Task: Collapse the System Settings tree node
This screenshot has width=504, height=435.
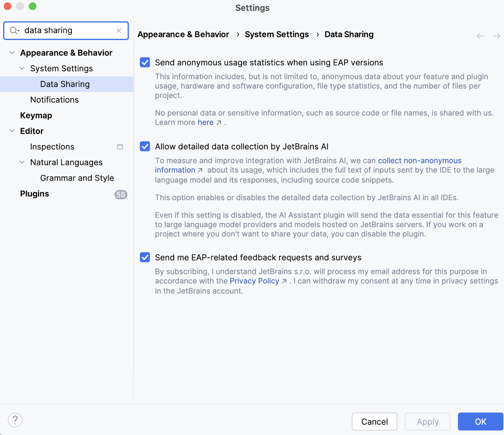Action: [22, 68]
